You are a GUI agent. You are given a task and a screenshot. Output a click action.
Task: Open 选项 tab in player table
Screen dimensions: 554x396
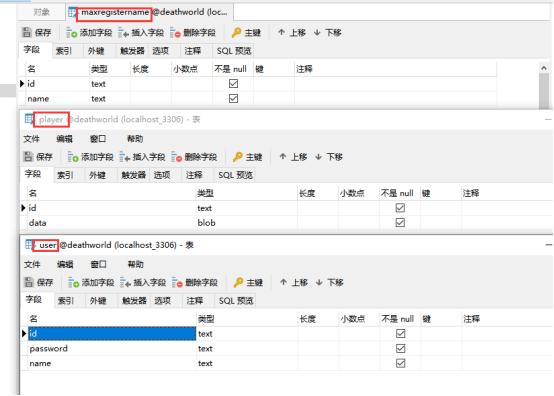click(162, 175)
